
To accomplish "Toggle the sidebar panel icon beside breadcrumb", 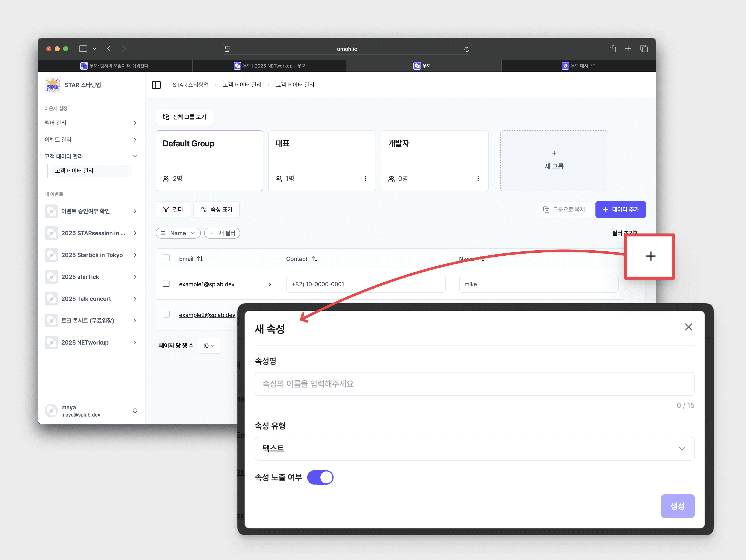I will pos(156,85).
